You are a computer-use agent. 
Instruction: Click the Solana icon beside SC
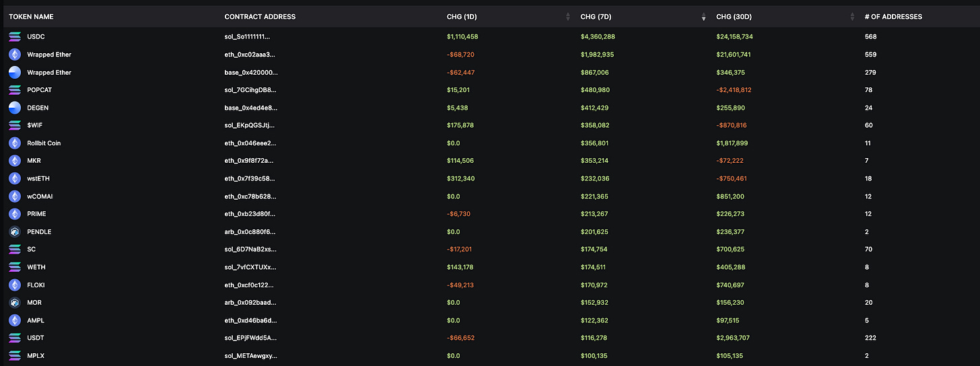point(15,249)
